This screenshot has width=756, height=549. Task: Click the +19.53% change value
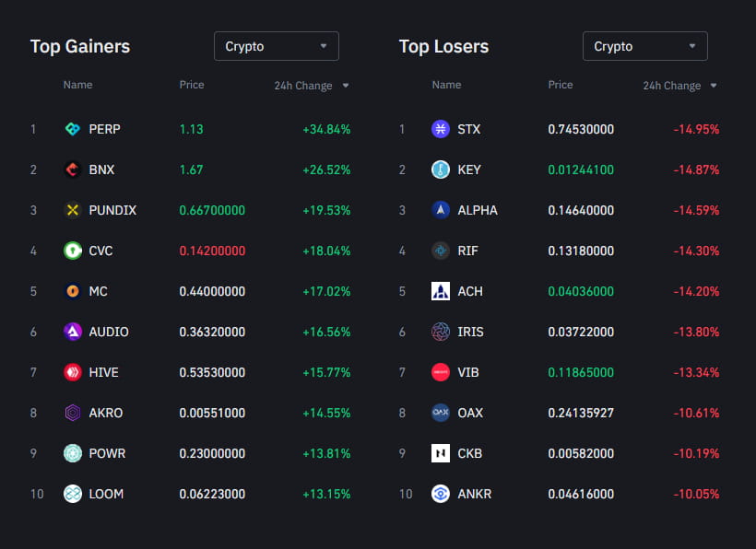(326, 210)
